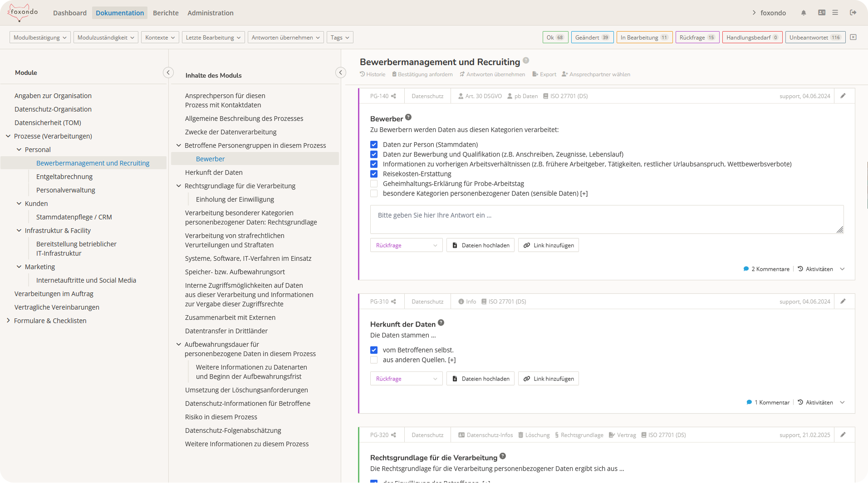The width and height of the screenshot is (868, 483).
Task: Click Link hinzufügen in Herkunft der Daten card
Action: tap(549, 379)
